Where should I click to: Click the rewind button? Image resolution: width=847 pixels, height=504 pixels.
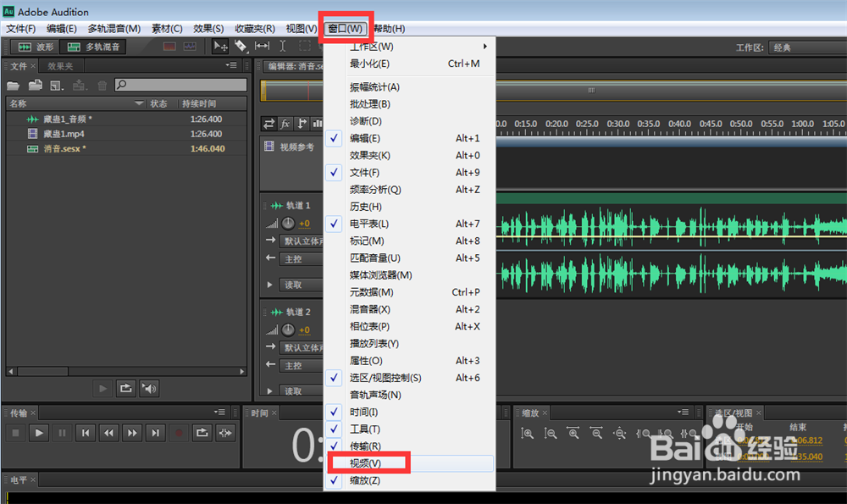(x=108, y=433)
